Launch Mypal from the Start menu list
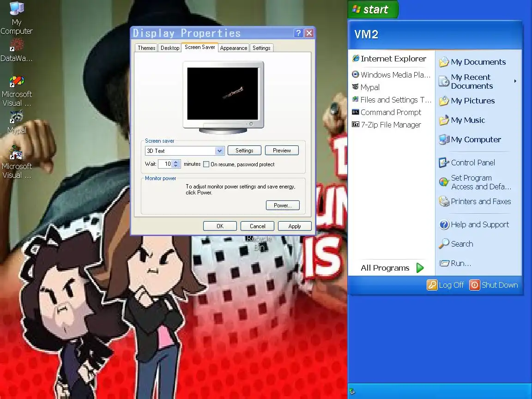Viewport: 532px width, 399px height. point(366,87)
